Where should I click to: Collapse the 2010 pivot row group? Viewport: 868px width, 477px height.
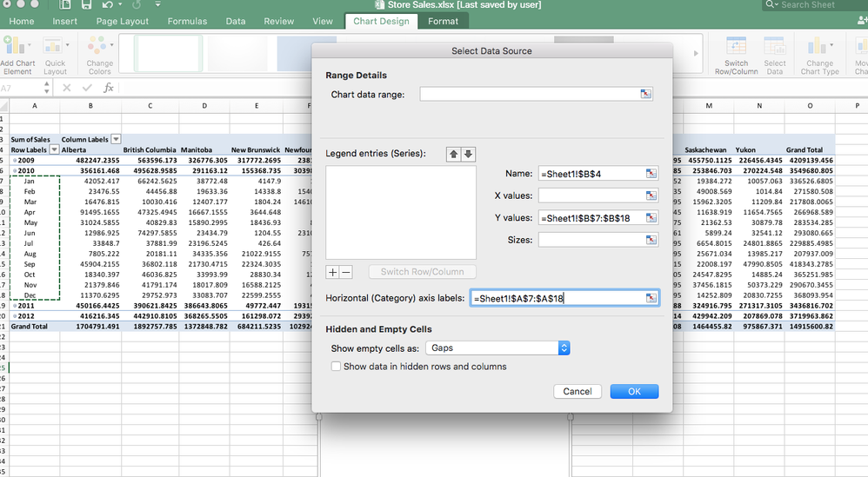(15, 171)
